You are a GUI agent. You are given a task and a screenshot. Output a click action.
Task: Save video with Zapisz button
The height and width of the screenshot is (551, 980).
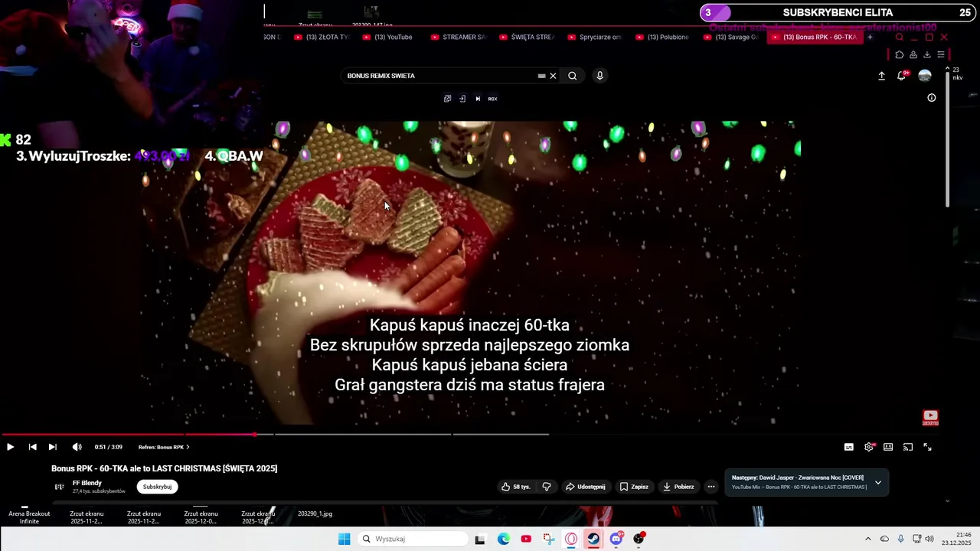(634, 487)
